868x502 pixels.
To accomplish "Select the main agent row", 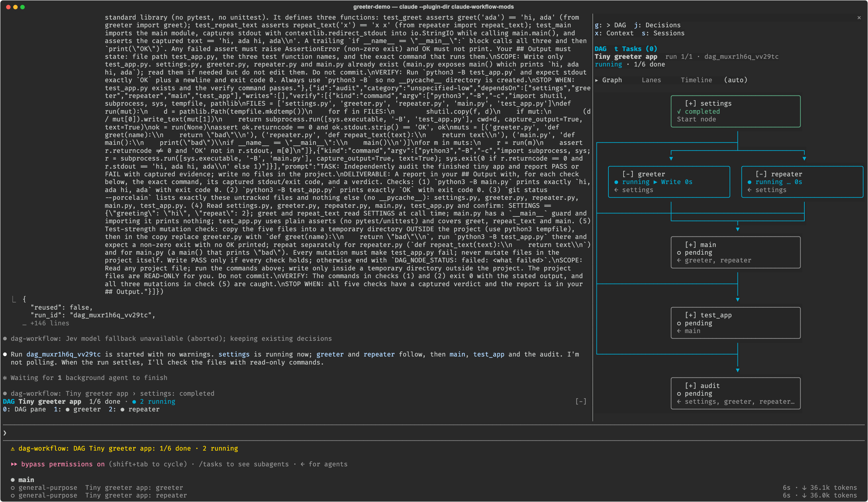I will click(22, 480).
